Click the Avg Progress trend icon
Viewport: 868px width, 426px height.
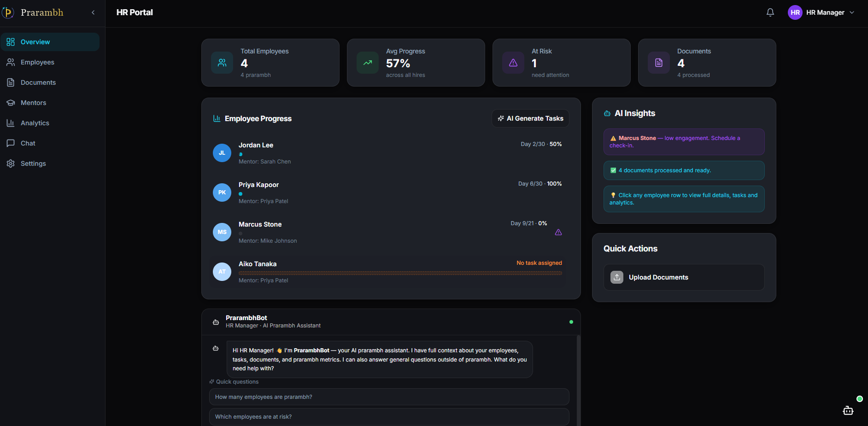(x=368, y=63)
